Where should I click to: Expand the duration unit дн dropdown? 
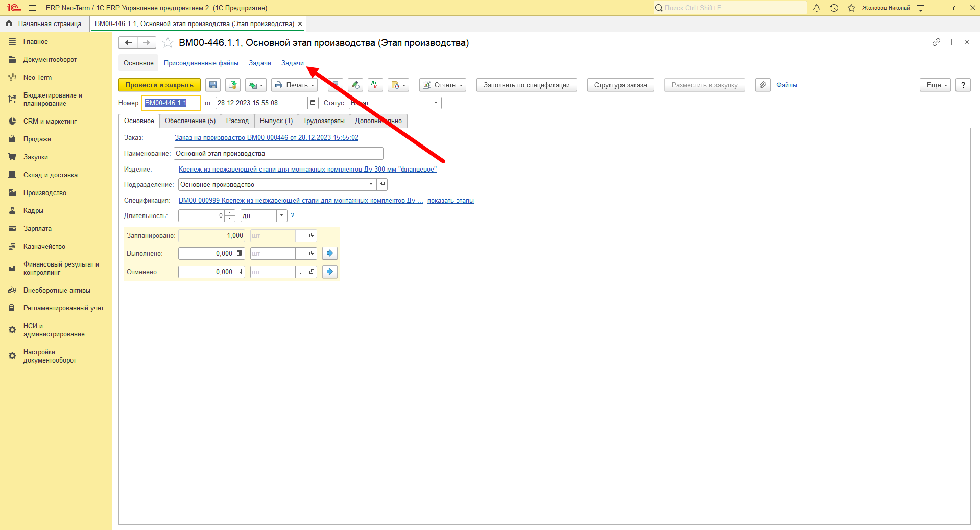tap(281, 215)
